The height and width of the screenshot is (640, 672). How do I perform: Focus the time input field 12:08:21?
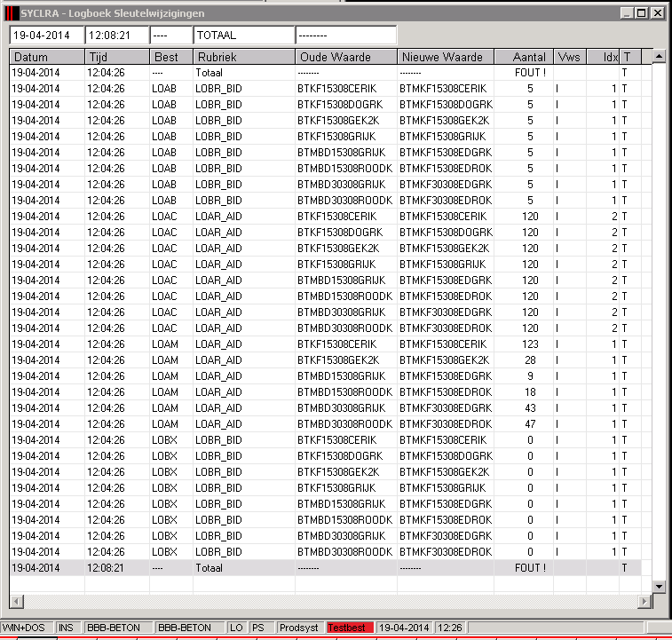click(117, 36)
